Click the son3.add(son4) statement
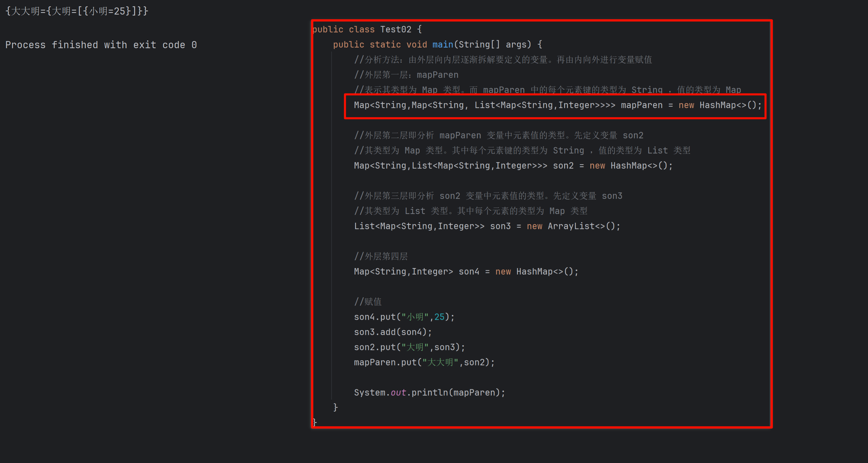This screenshot has width=868, height=463. [x=392, y=332]
